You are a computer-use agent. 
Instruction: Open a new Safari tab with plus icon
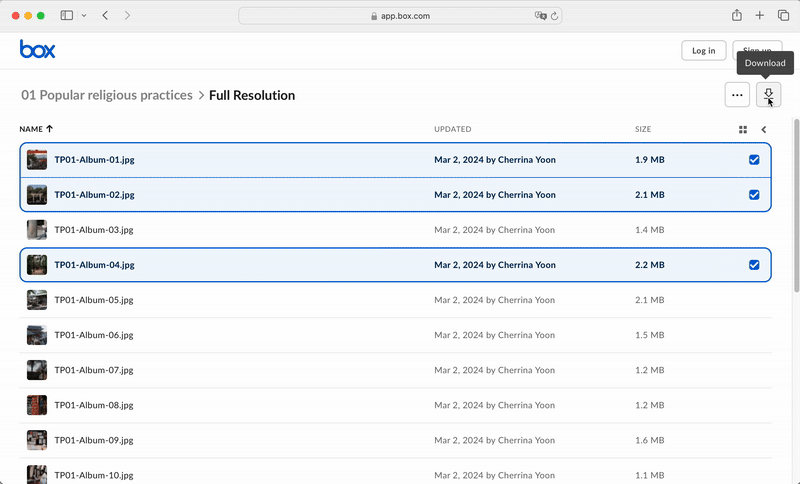[760, 15]
